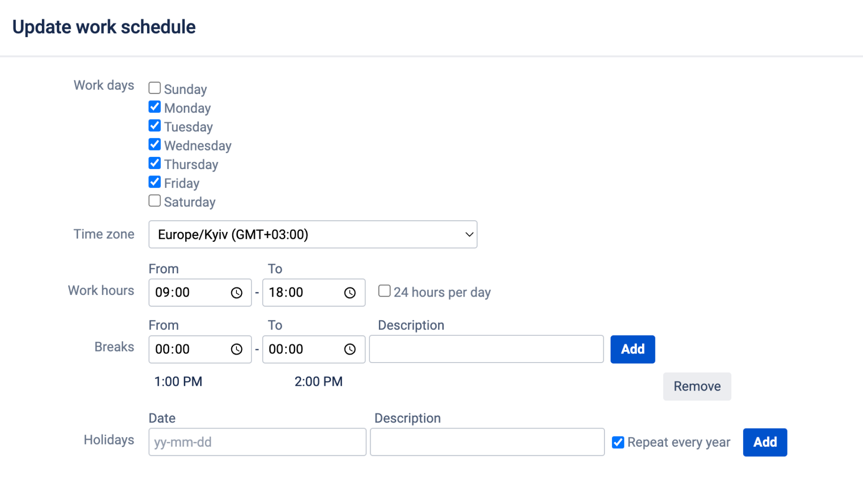The width and height of the screenshot is (863, 504).
Task: Remove the 1:00 PM break
Action: coord(696,386)
